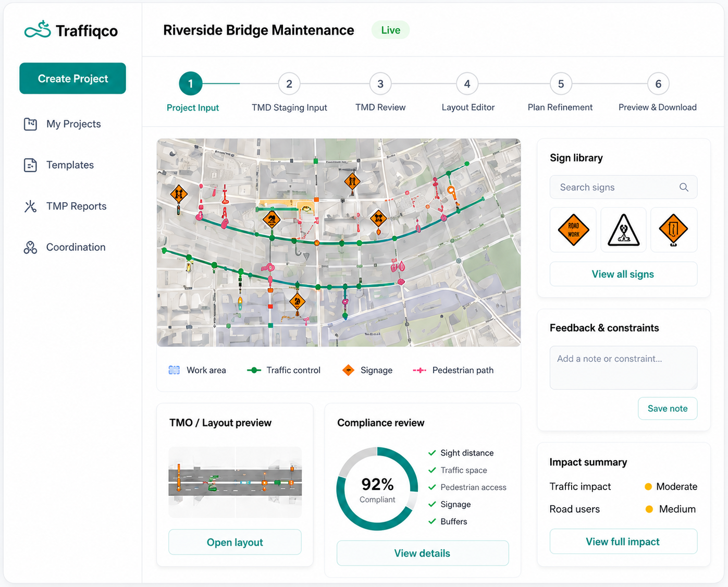Click View all signs
This screenshot has height=587, width=728.
(x=623, y=274)
